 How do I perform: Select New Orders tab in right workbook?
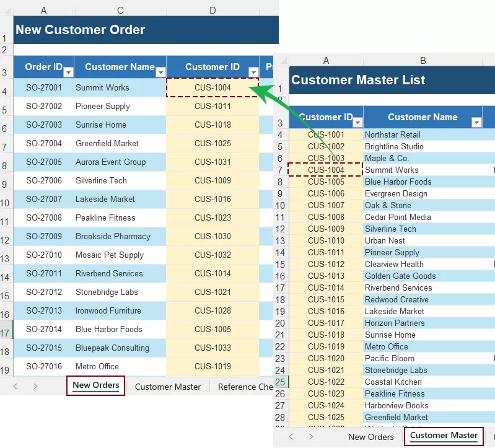pos(371,437)
